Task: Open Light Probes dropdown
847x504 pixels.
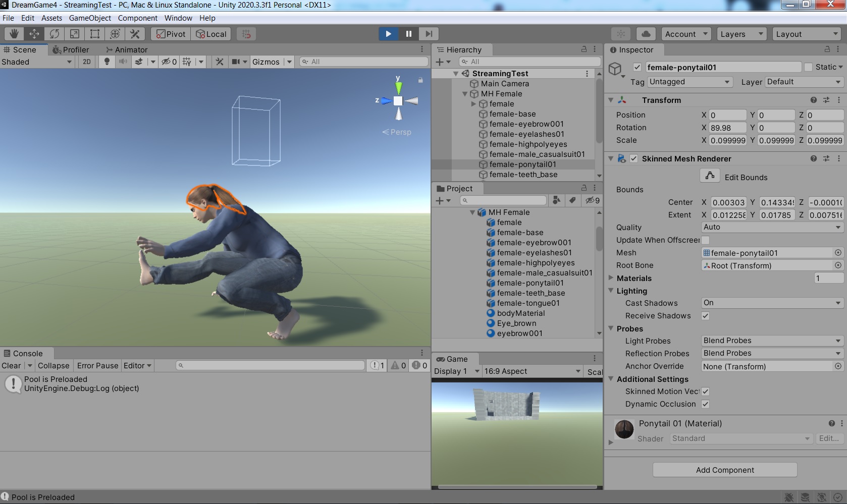Action: coord(772,341)
